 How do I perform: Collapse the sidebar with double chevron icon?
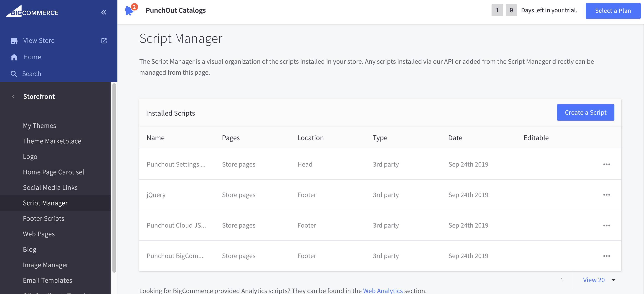pos(104,12)
